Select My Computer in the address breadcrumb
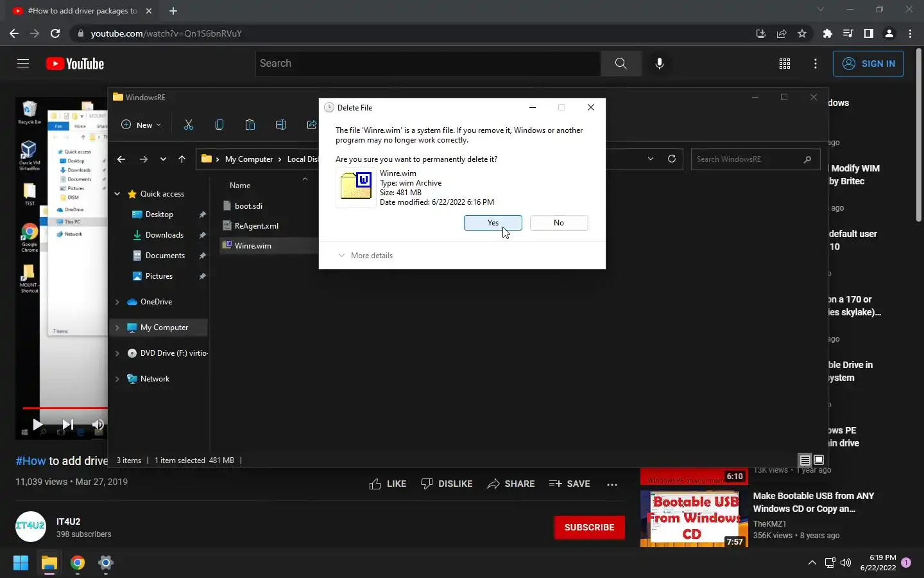This screenshot has height=578, width=924. pos(249,159)
